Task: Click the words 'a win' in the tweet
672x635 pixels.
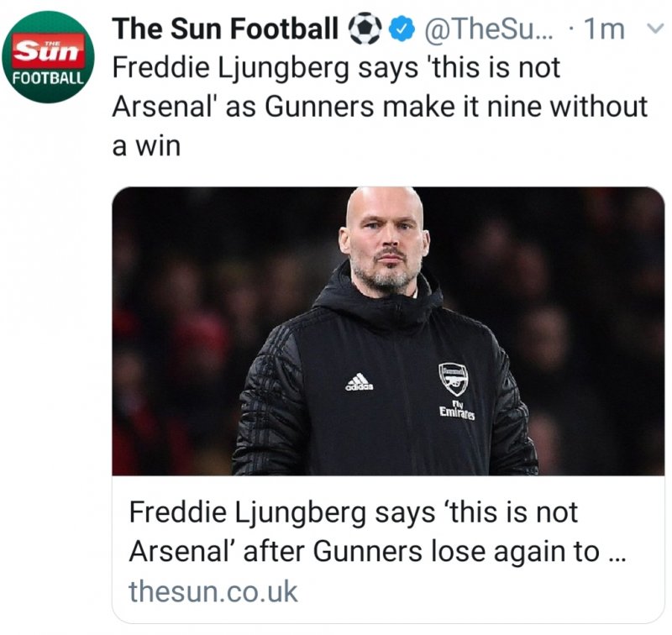Action: coord(146,145)
